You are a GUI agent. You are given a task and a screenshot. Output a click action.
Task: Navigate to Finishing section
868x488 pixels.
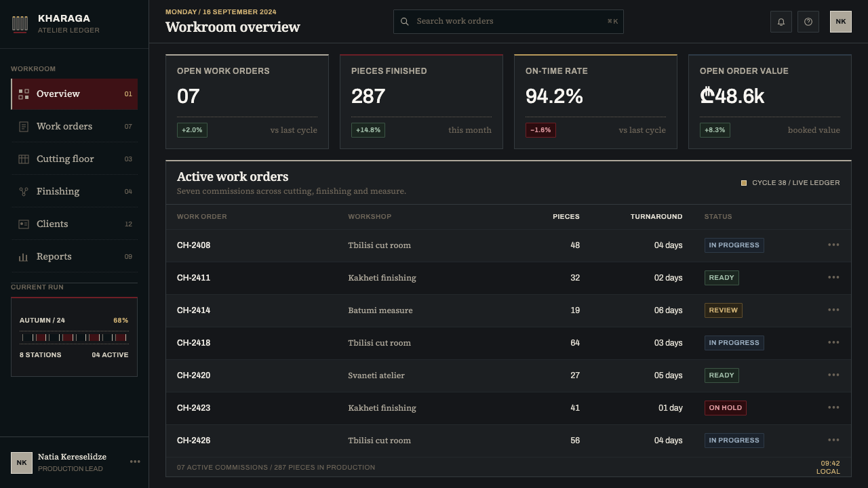75,191
